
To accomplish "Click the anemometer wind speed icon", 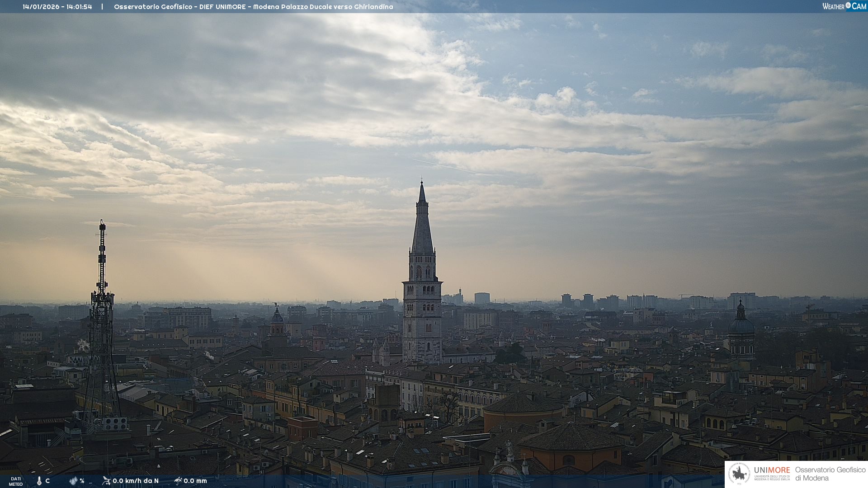I will (106, 481).
